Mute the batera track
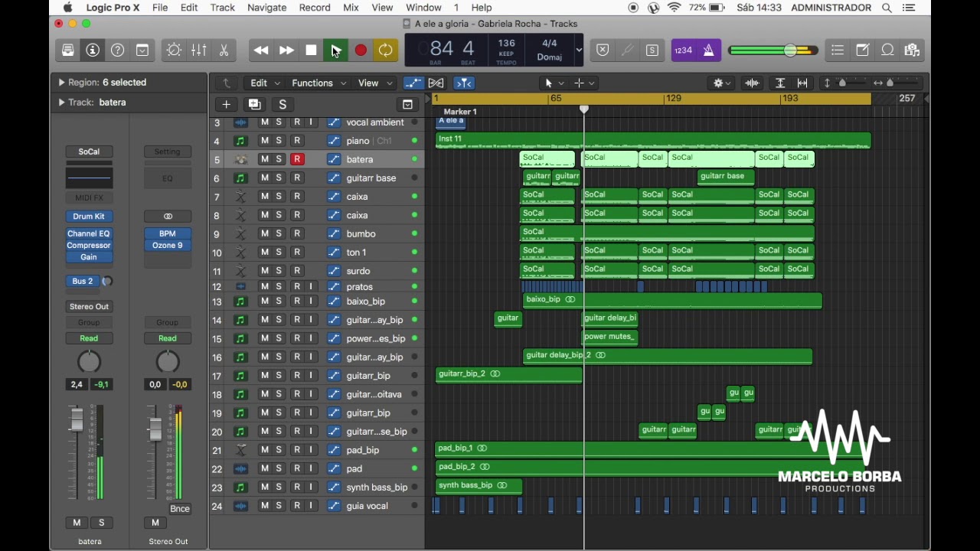Image resolution: width=980 pixels, height=551 pixels. 265,159
